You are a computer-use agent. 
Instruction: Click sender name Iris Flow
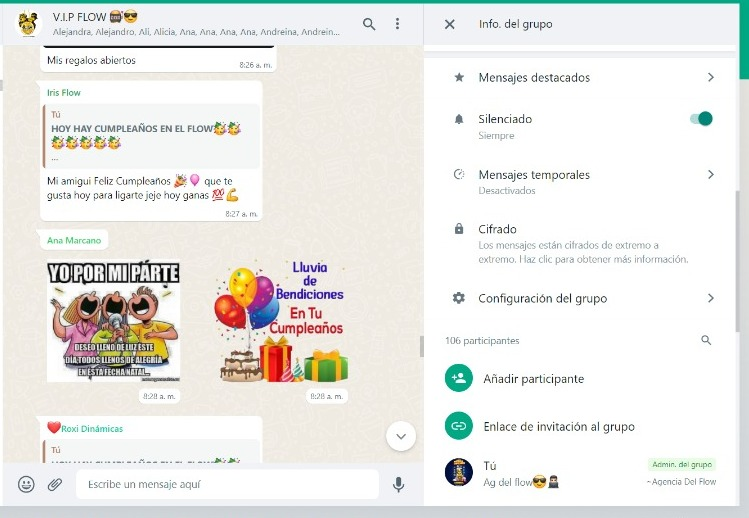point(64,93)
